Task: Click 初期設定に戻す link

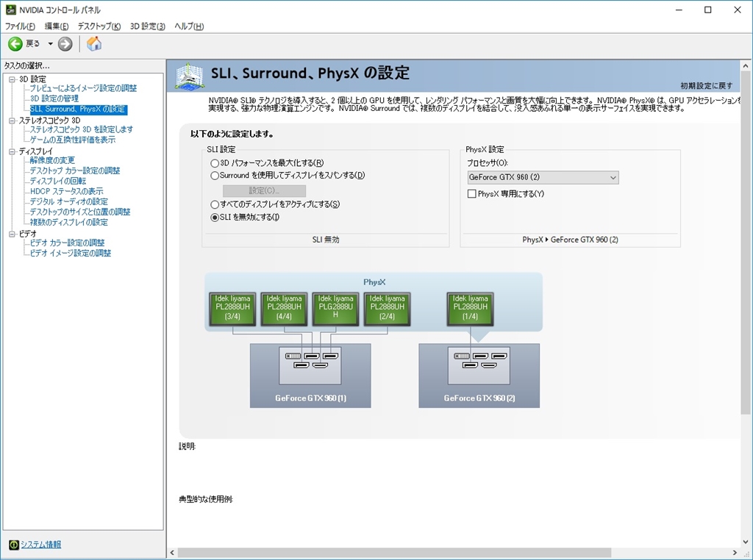Action: point(707,85)
